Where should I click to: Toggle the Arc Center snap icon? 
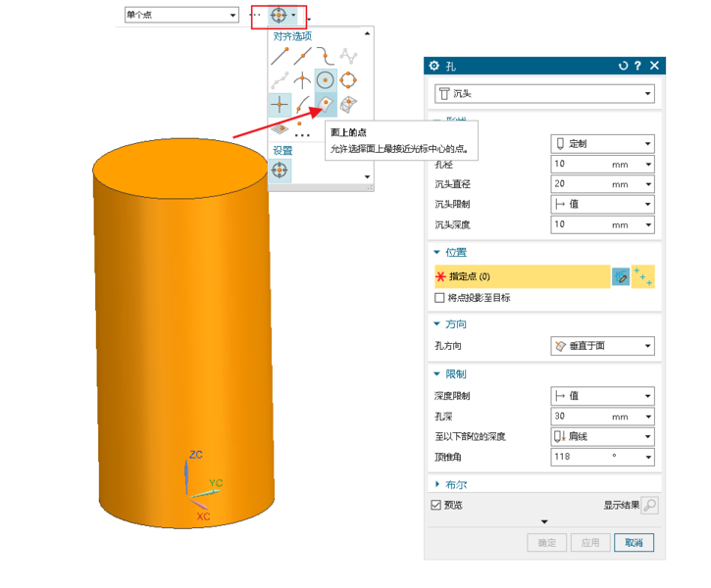(x=326, y=80)
